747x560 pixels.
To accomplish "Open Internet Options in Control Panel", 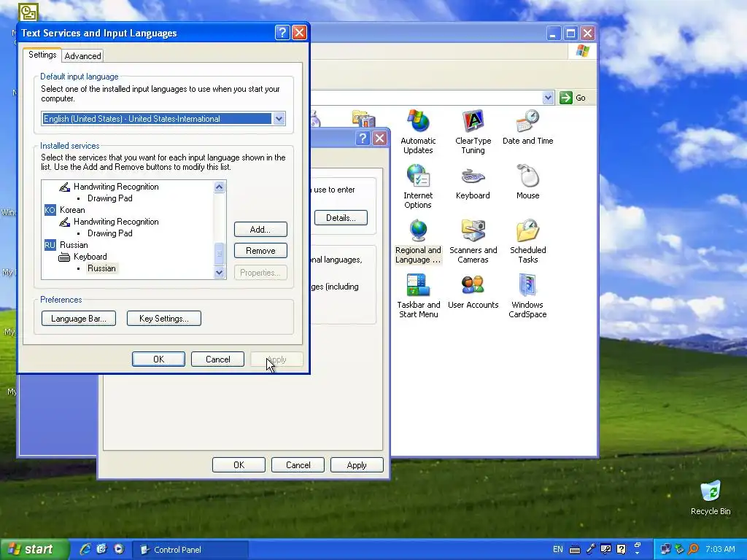I will point(418,186).
